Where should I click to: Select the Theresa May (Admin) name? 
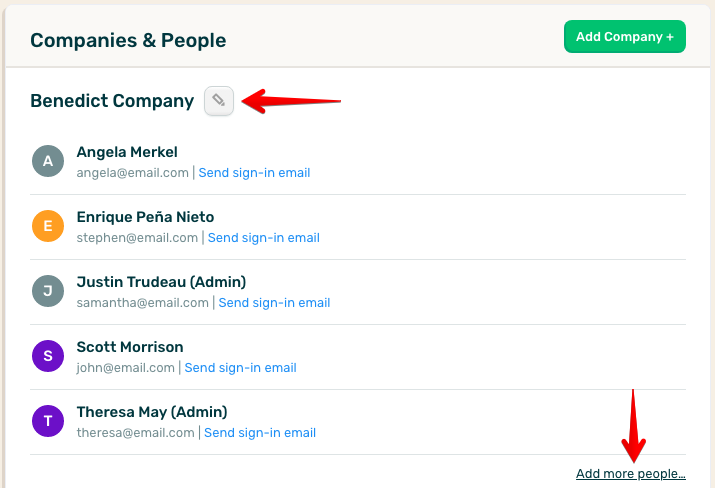[152, 412]
